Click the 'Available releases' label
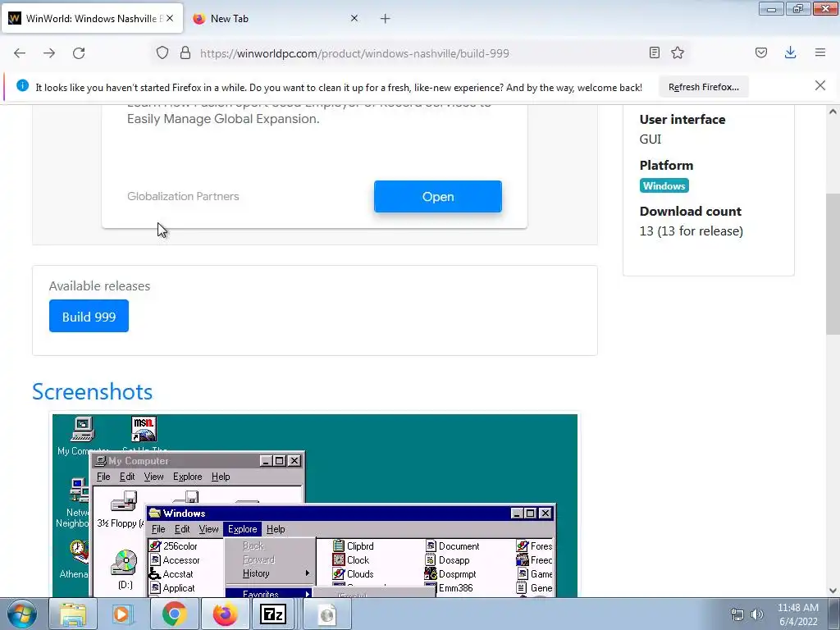The height and width of the screenshot is (630, 840). pyautogui.click(x=99, y=286)
